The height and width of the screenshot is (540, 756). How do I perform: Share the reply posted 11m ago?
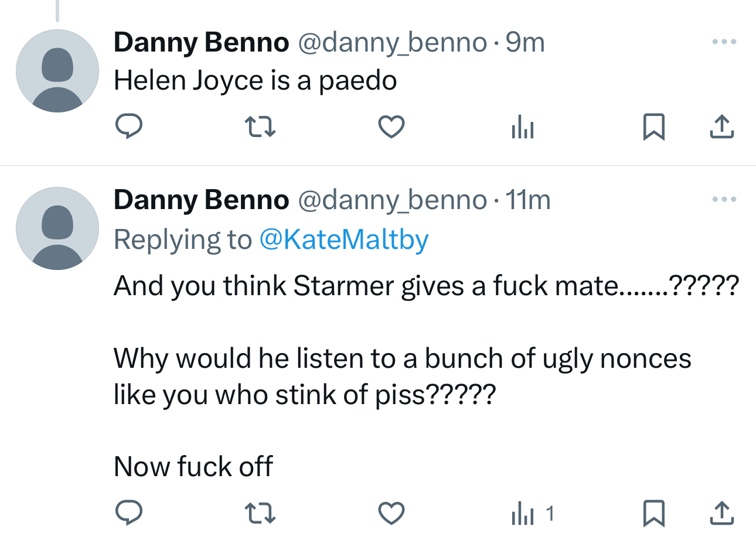(x=721, y=513)
